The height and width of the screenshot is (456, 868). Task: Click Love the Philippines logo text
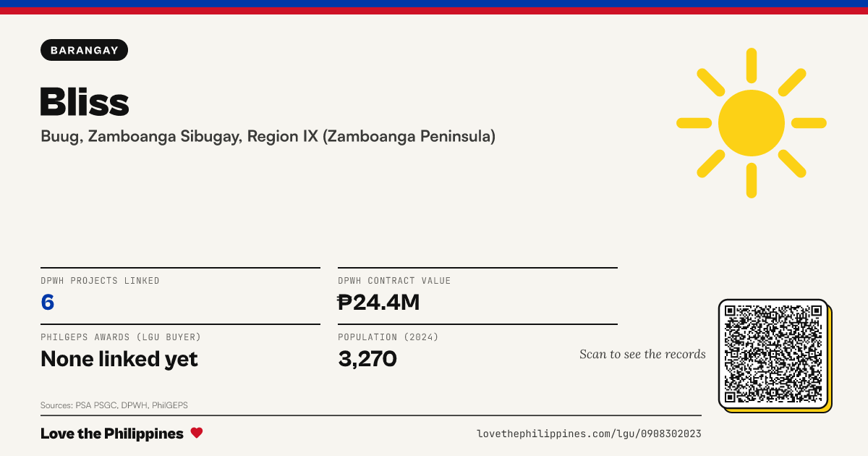[x=112, y=434]
